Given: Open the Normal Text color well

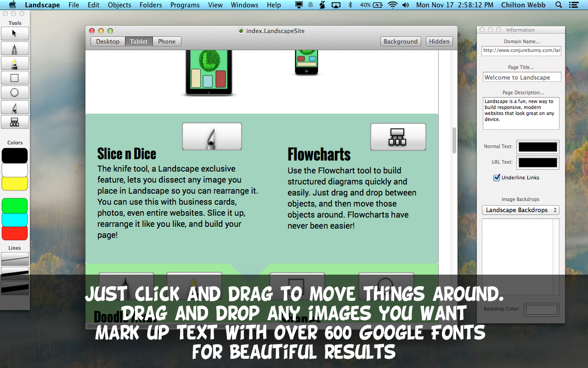Looking at the screenshot, I should 537,147.
